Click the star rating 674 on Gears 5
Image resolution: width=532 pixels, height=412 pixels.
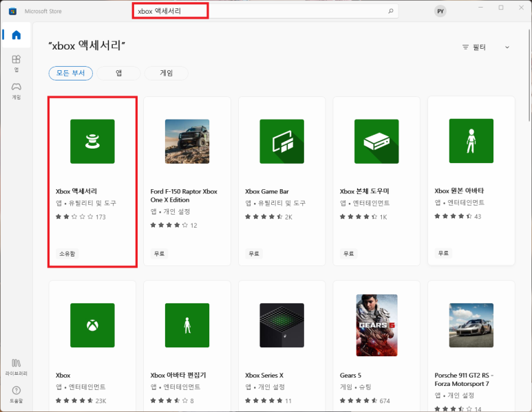click(365, 401)
